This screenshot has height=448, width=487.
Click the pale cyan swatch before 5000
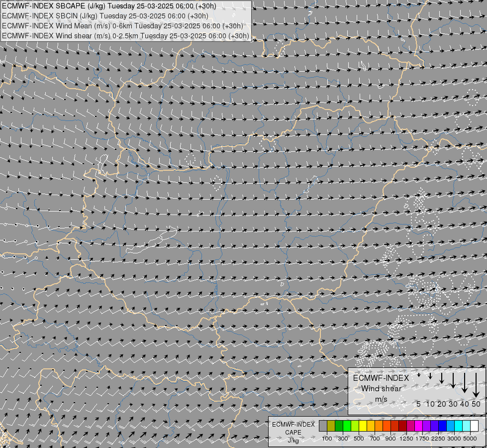click(x=467, y=426)
